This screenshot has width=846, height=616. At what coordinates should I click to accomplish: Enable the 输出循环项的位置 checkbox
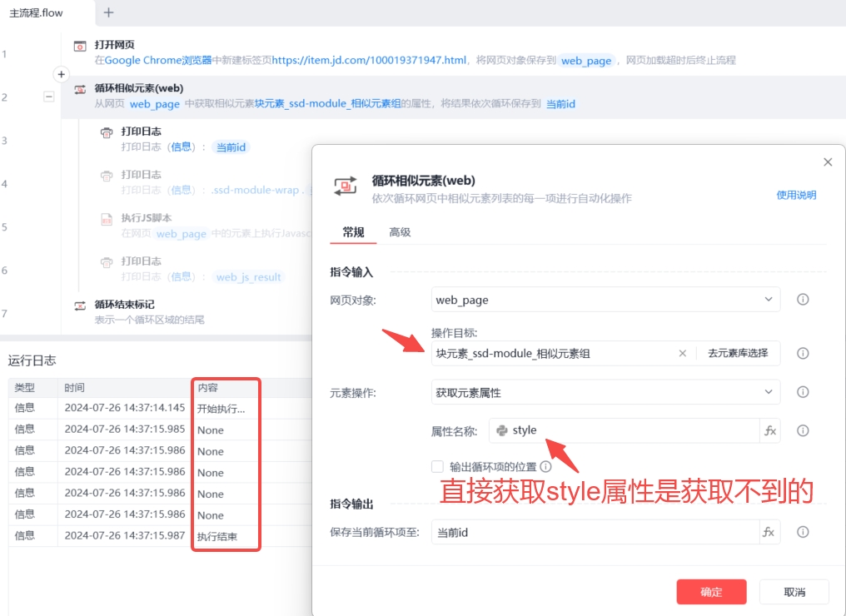pos(437,467)
